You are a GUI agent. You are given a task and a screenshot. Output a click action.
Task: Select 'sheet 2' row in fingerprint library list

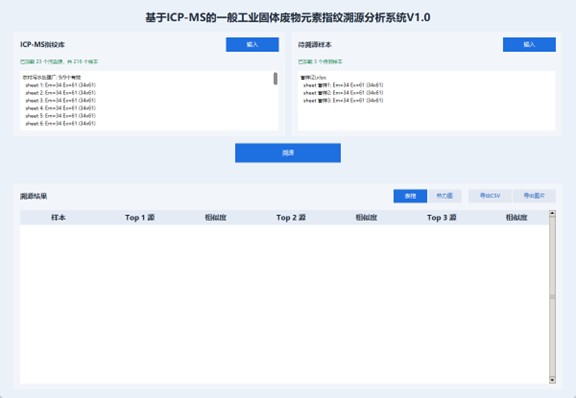click(x=61, y=93)
